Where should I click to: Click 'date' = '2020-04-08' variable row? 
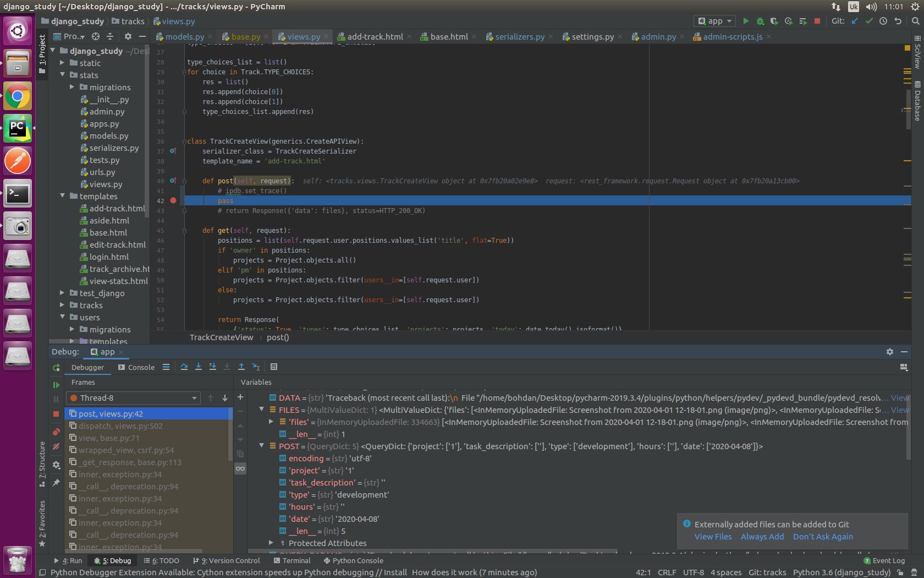329,519
